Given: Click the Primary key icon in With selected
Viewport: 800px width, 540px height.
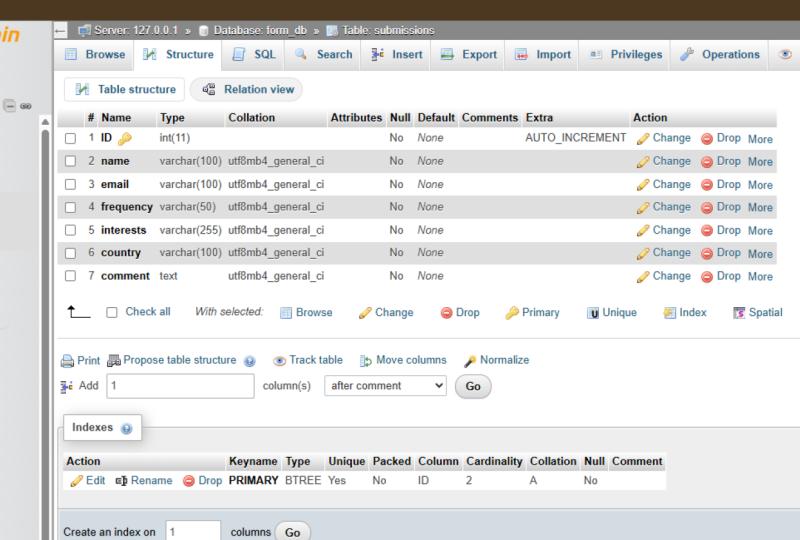Looking at the screenshot, I should tap(512, 313).
